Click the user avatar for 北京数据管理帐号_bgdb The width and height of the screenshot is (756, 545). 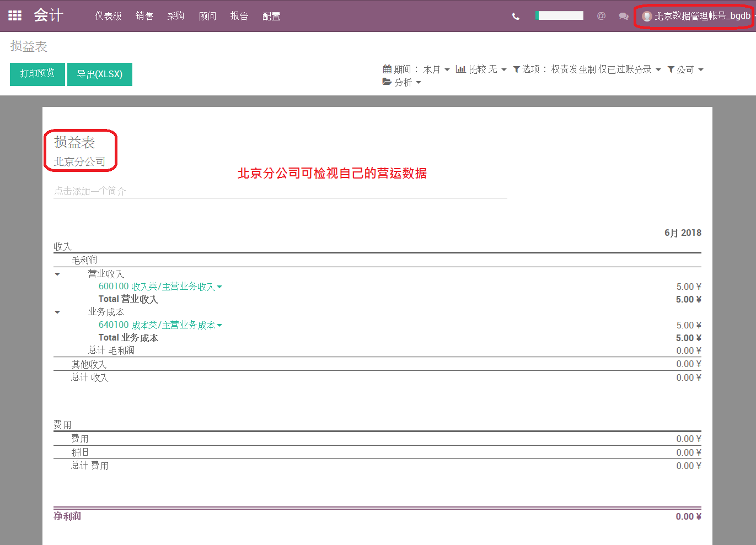[x=647, y=17]
